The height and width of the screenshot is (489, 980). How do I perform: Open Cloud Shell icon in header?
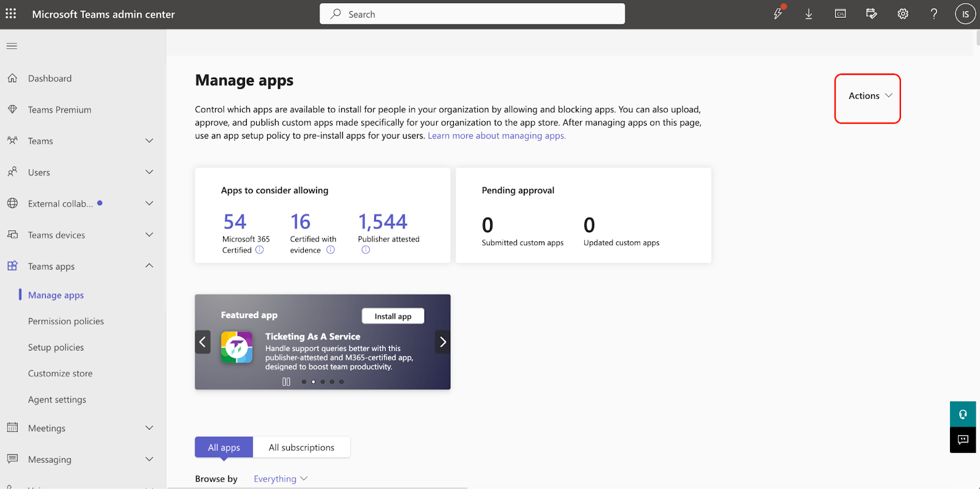click(840, 13)
